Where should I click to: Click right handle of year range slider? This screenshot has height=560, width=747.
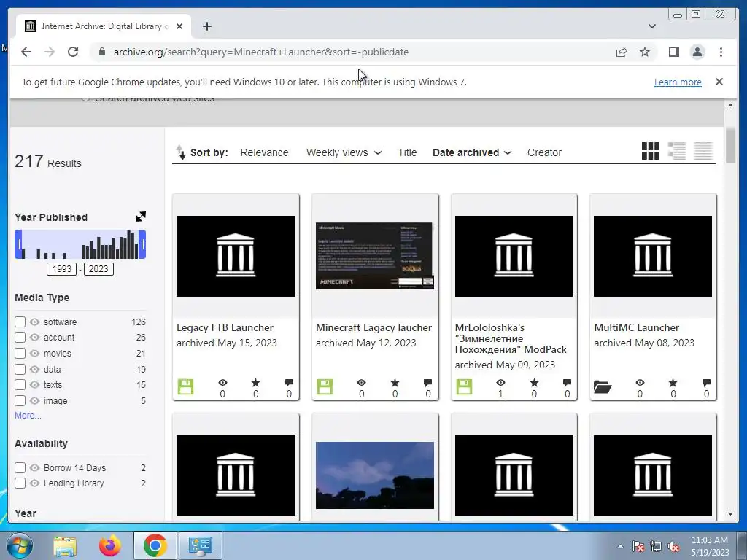point(142,244)
